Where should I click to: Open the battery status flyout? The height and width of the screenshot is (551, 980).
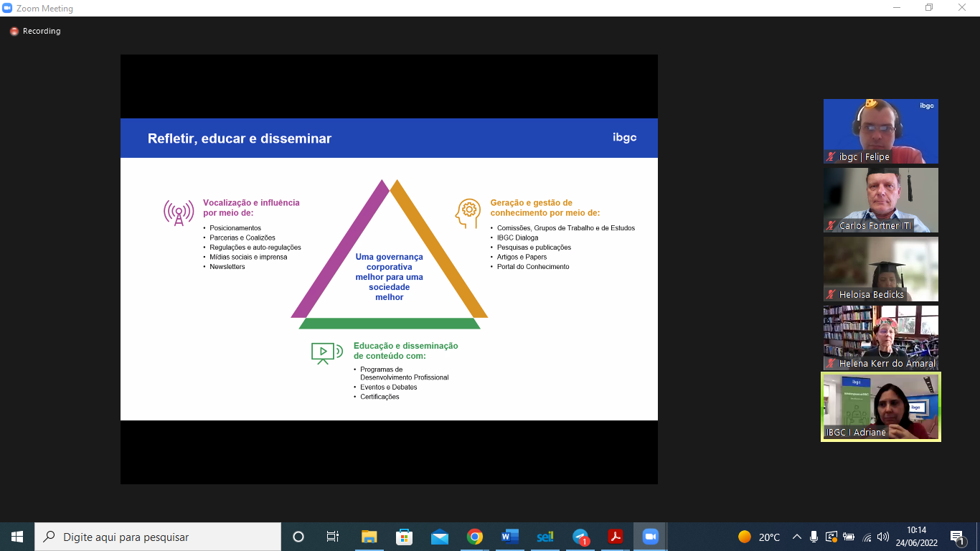tap(850, 537)
